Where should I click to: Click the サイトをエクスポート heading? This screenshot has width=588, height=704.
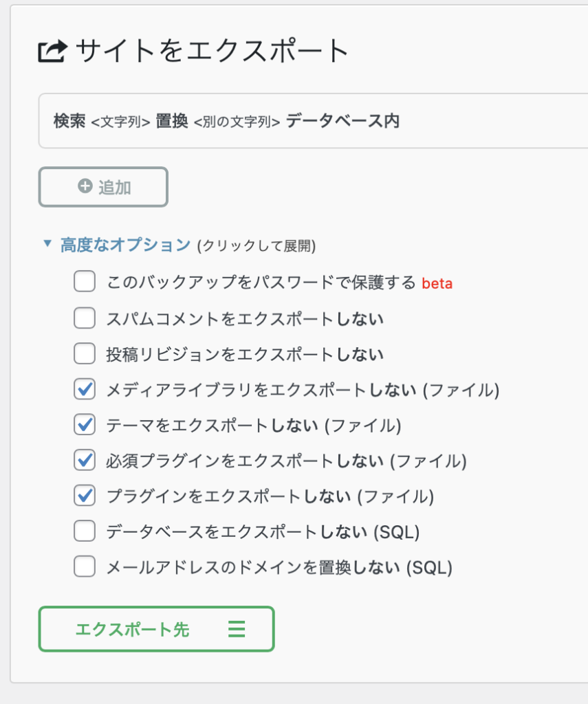(x=212, y=52)
